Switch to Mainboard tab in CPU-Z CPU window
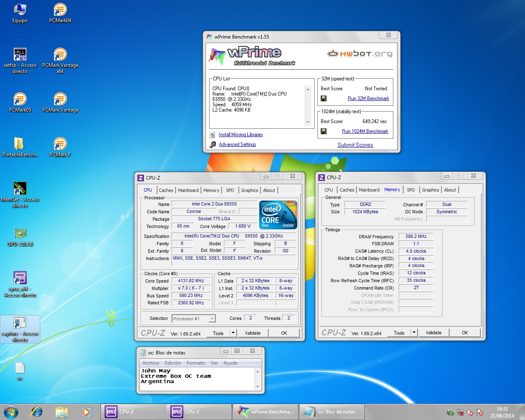Image resolution: width=525 pixels, height=420 pixels. tap(188, 190)
